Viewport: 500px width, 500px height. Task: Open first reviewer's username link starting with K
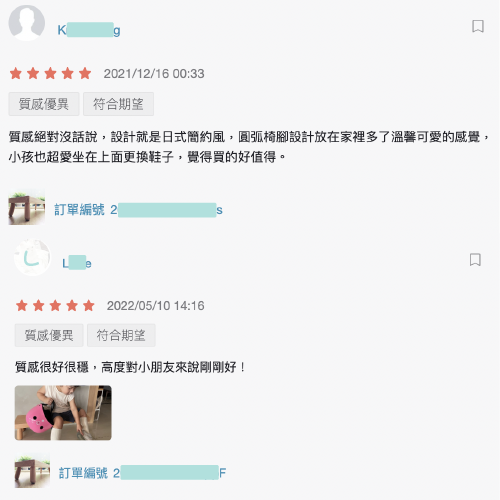[89, 30]
